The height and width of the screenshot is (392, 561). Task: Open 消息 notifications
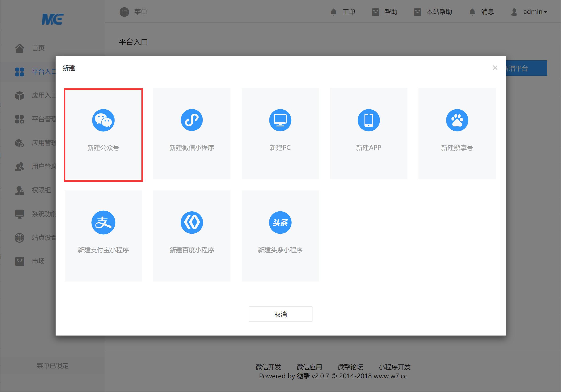pos(488,12)
